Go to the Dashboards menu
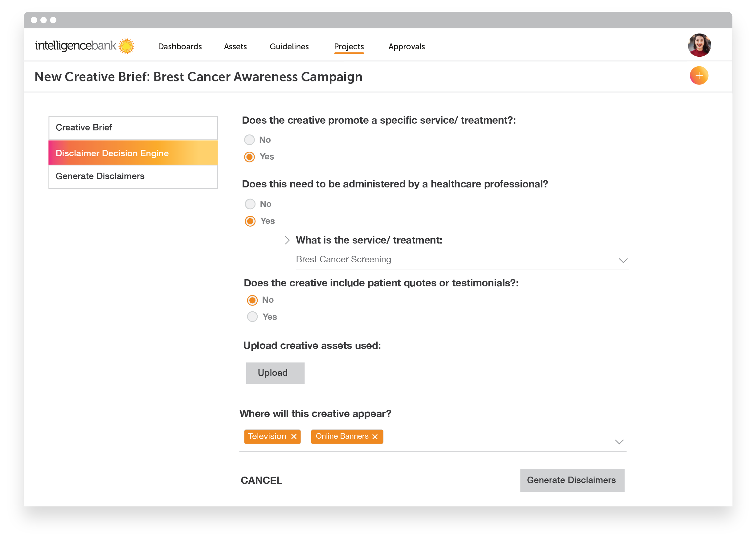The height and width of the screenshot is (541, 756). [180, 47]
